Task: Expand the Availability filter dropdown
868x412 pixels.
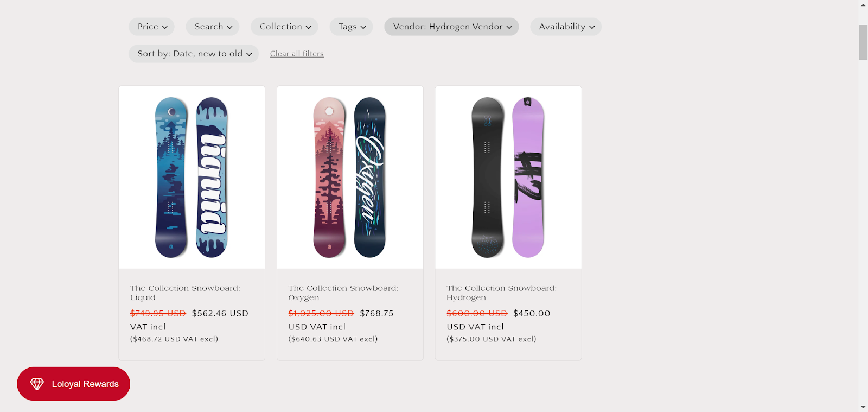Action: pyautogui.click(x=566, y=27)
